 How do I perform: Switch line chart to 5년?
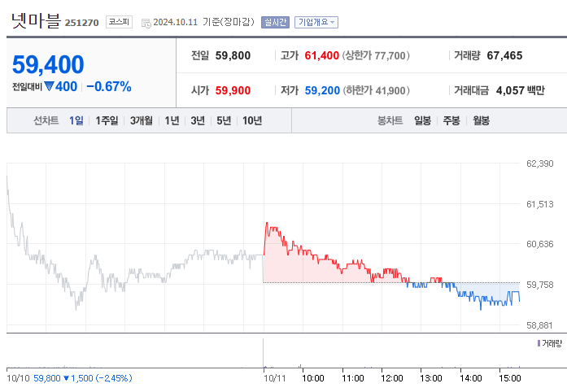(224, 120)
